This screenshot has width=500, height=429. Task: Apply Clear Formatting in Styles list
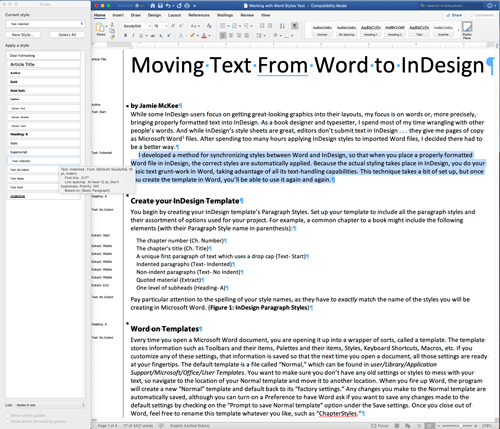43,55
